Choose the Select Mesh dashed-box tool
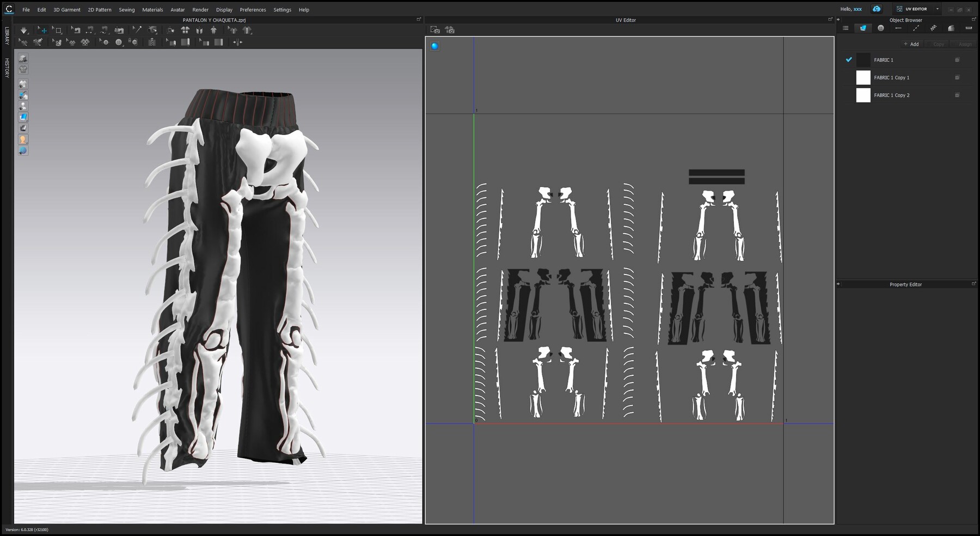This screenshot has width=980, height=536. (x=58, y=30)
